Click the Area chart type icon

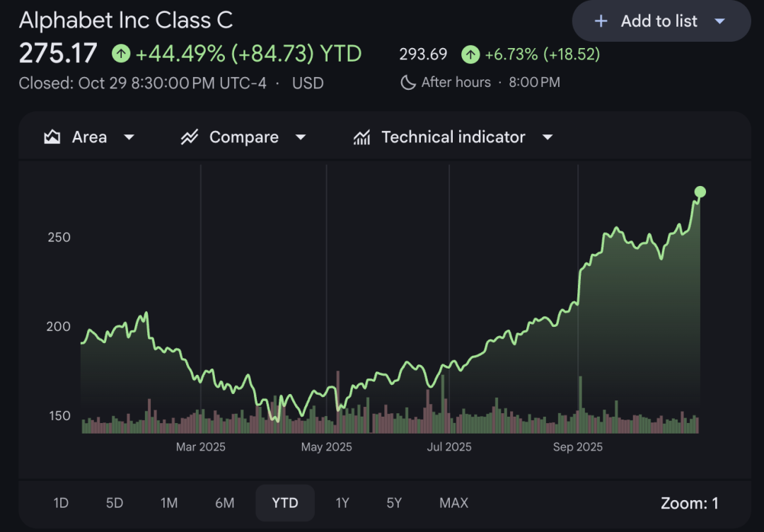coord(52,137)
